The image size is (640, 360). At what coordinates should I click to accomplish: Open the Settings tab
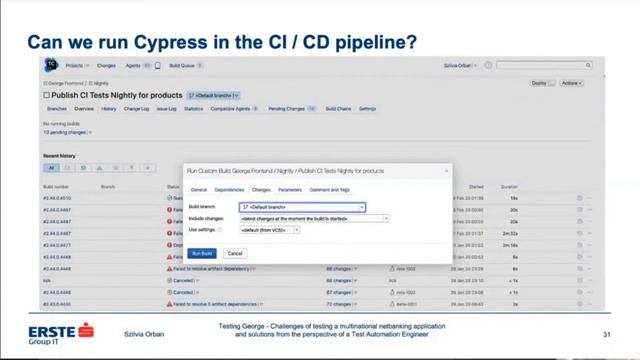367,109
